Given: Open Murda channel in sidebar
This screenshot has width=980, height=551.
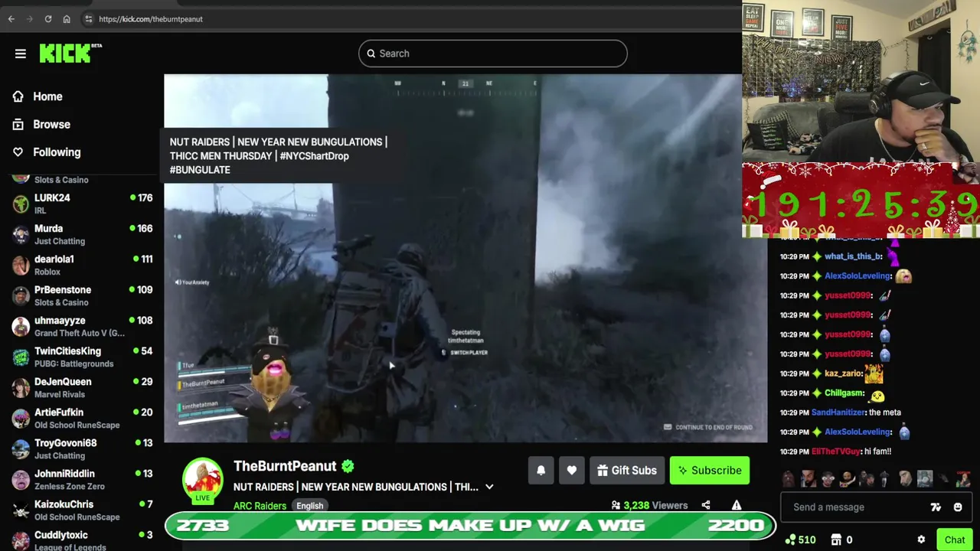Looking at the screenshot, I should pyautogui.click(x=82, y=234).
